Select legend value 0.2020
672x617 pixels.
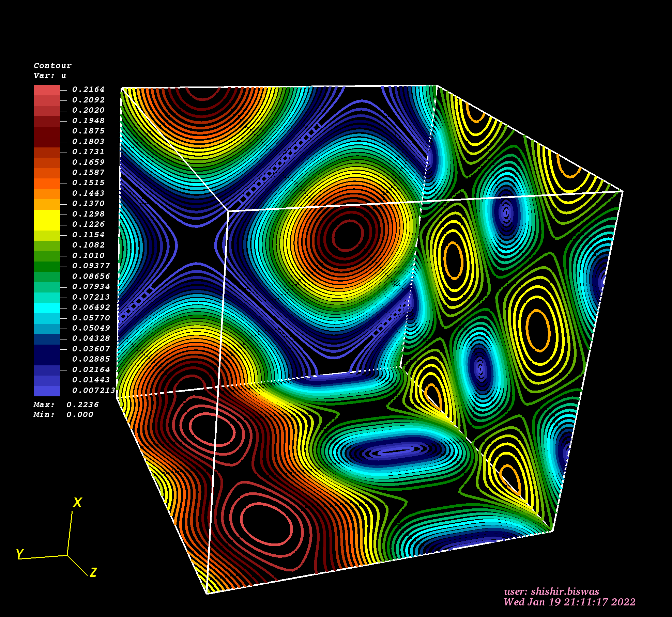88,110
